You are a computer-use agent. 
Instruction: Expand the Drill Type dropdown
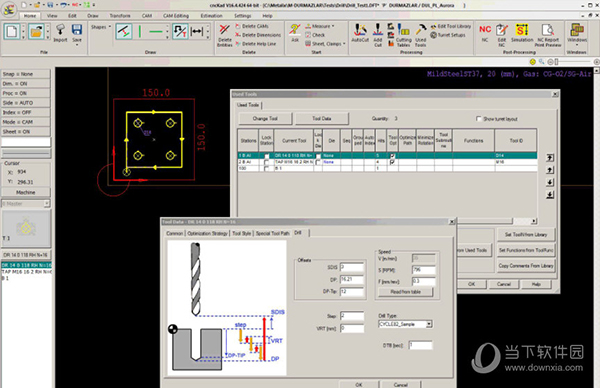click(429, 324)
